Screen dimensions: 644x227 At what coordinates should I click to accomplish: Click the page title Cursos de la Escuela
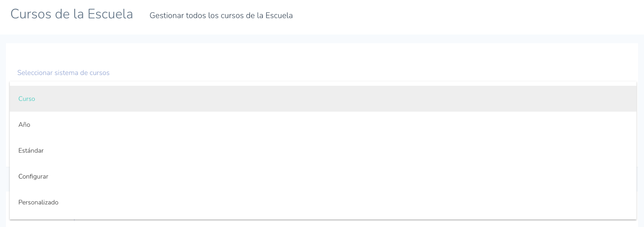coord(72,14)
